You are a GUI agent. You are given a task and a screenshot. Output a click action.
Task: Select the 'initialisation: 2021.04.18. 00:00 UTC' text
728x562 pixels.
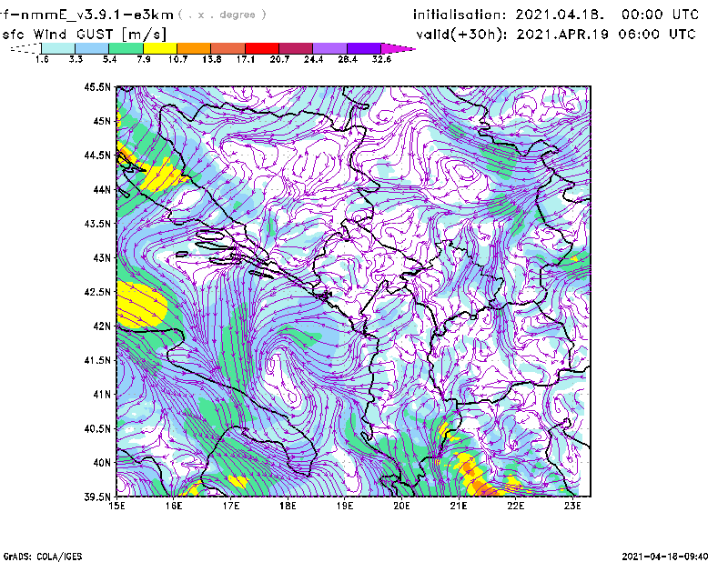click(x=556, y=15)
